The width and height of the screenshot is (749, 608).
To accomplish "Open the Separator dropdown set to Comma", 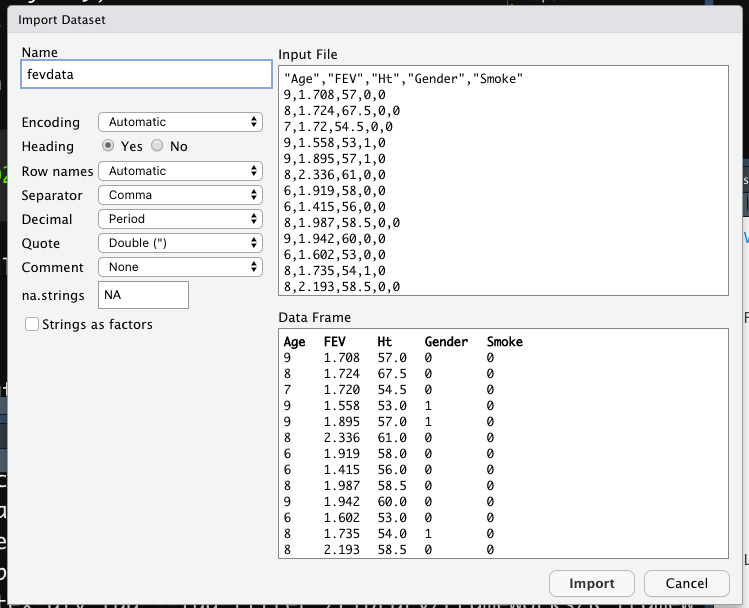I will coord(180,195).
